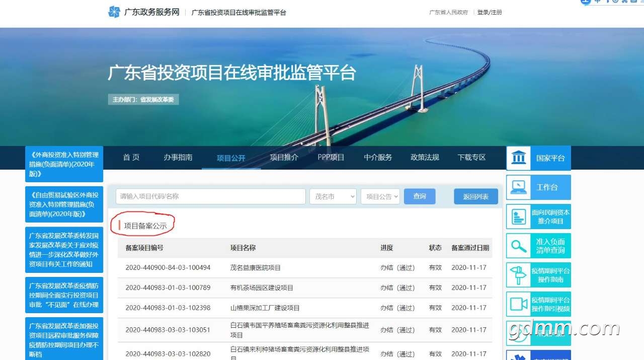Open the 疫情期间平台操作指南 signpost icon
The width and height of the screenshot is (644, 360).
pyautogui.click(x=518, y=275)
